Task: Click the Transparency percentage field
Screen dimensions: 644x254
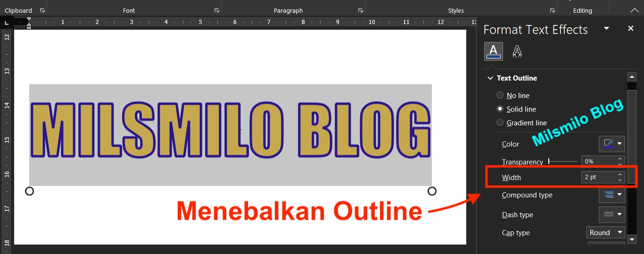Action: (598, 161)
